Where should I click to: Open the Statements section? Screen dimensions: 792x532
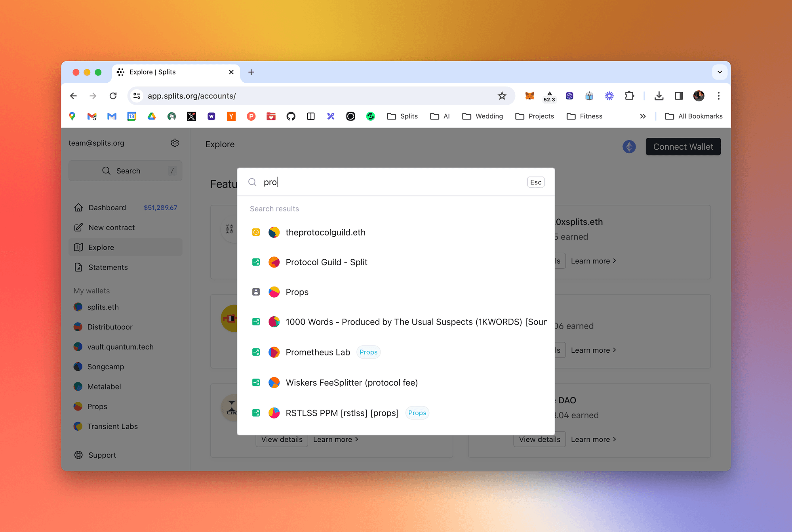[107, 267]
